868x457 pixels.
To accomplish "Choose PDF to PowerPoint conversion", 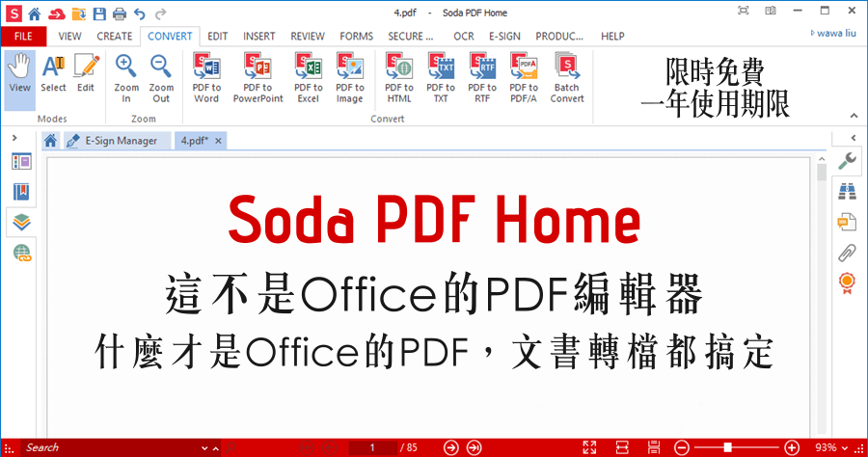I will pyautogui.click(x=258, y=78).
